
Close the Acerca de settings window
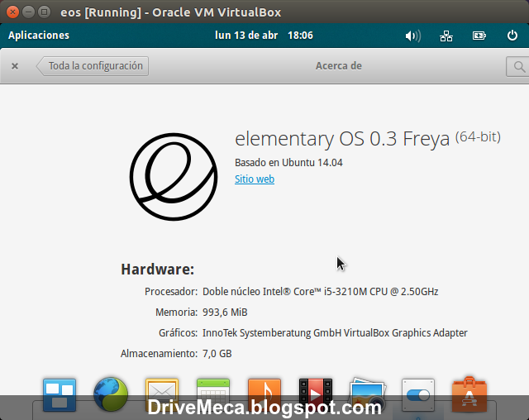(15, 66)
